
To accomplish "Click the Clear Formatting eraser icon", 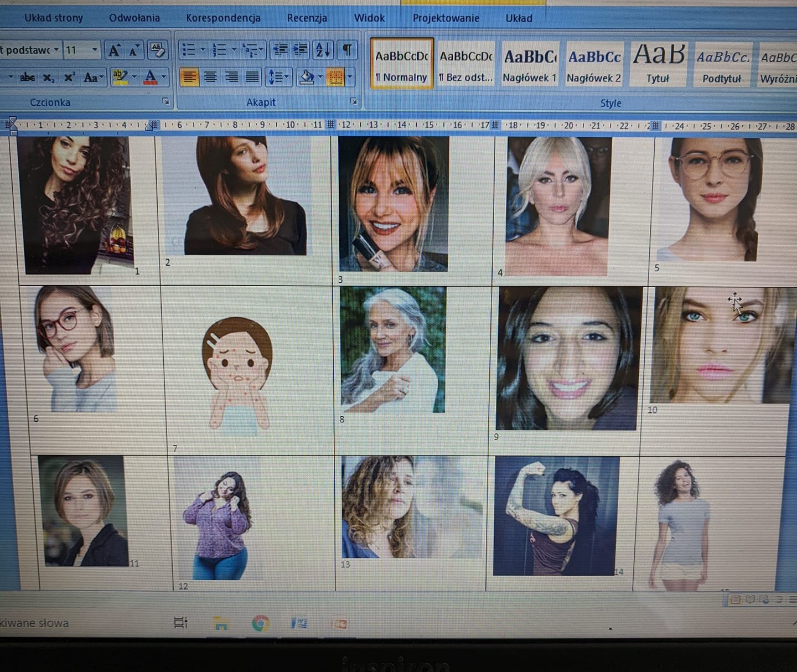I will point(158,50).
